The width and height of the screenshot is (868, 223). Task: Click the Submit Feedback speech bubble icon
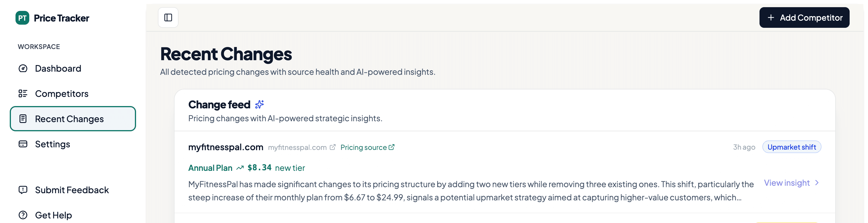point(23,190)
